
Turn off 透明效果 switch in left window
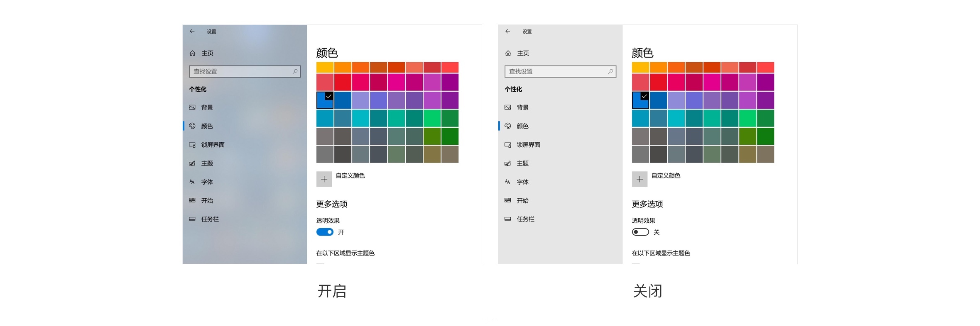(325, 232)
